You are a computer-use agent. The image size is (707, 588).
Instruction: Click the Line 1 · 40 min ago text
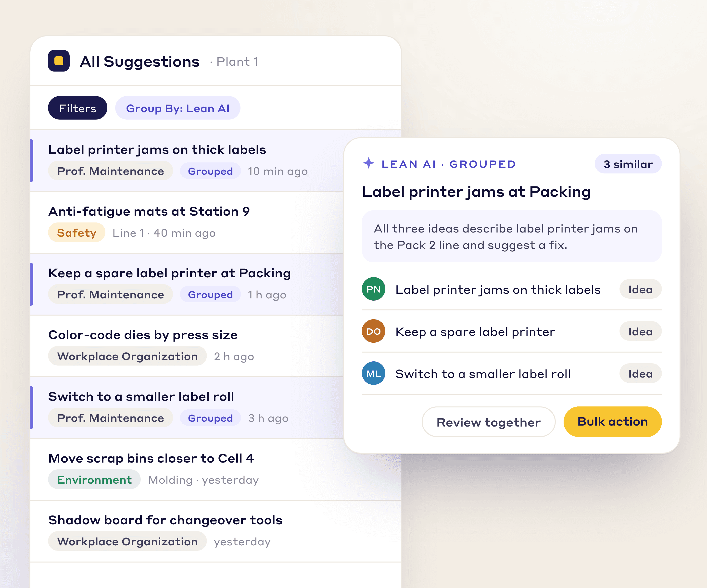(x=164, y=233)
